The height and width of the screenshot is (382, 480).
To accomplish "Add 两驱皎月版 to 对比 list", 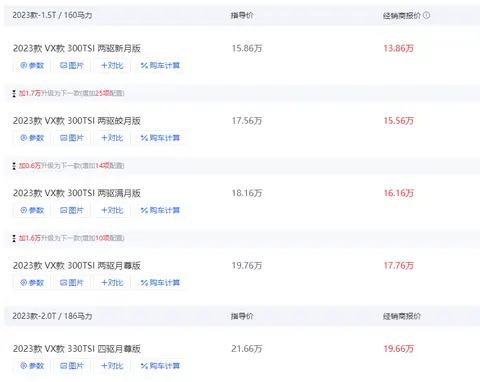I will (112, 138).
